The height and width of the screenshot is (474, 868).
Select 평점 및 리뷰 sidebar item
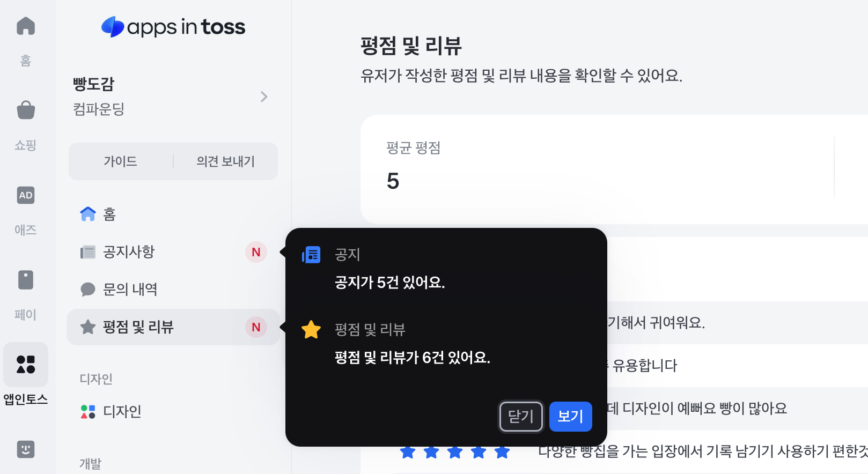(x=173, y=327)
